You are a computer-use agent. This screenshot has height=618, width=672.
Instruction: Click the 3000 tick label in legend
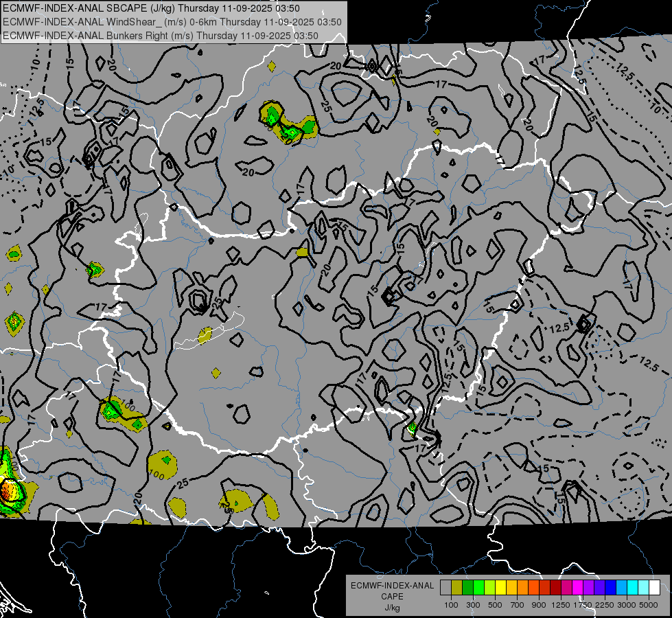pyautogui.click(x=627, y=605)
